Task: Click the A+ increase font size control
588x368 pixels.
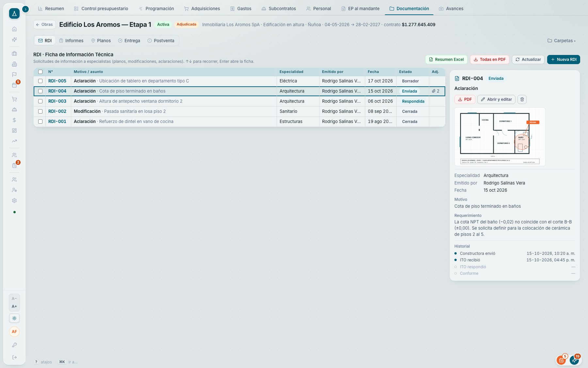Action: pyautogui.click(x=14, y=307)
